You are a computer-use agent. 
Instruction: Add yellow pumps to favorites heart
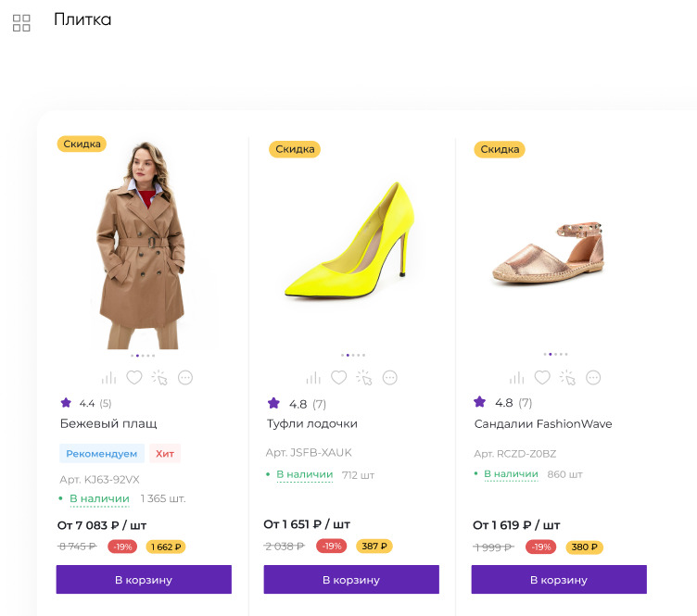[339, 378]
